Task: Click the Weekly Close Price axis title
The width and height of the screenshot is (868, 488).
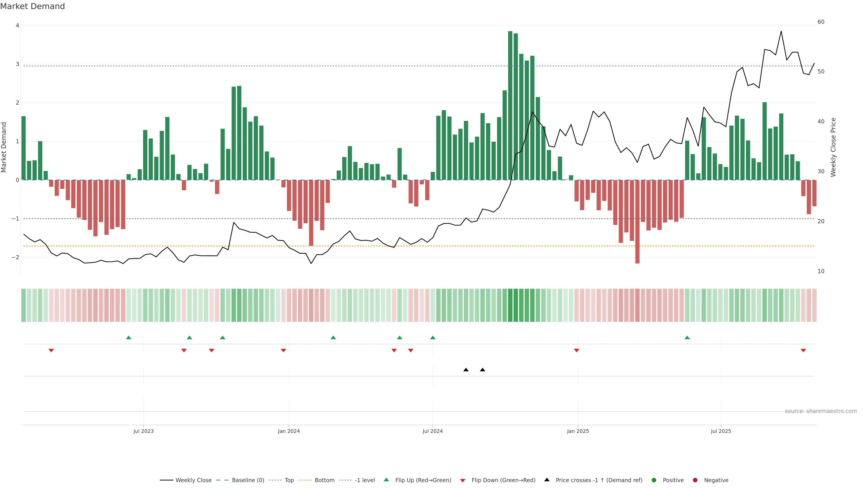Action: [x=833, y=147]
